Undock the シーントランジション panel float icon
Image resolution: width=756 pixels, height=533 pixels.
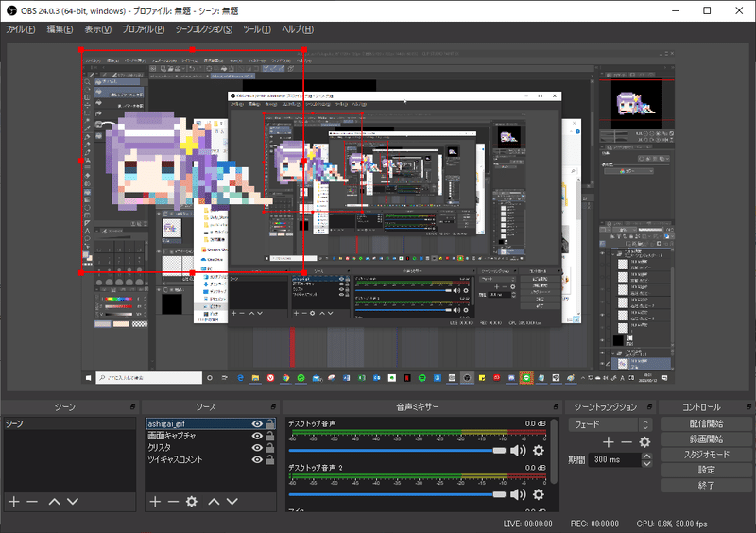point(649,407)
